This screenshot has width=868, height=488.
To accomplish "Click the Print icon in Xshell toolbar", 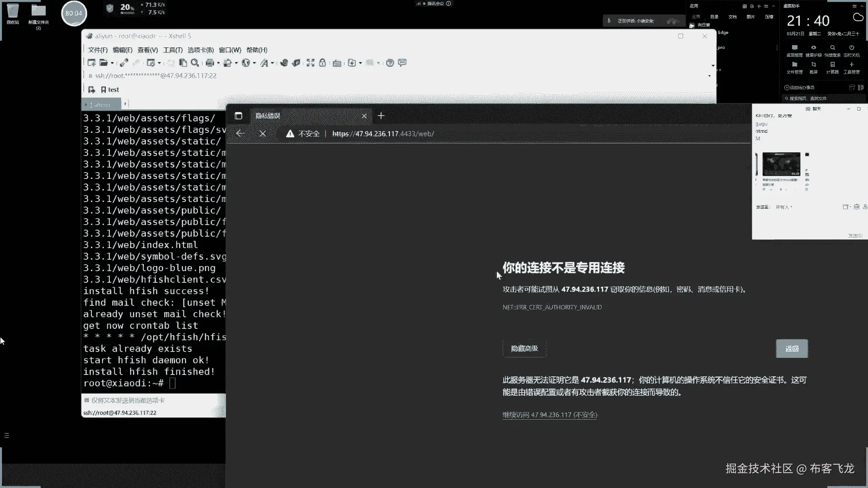I will (210, 63).
